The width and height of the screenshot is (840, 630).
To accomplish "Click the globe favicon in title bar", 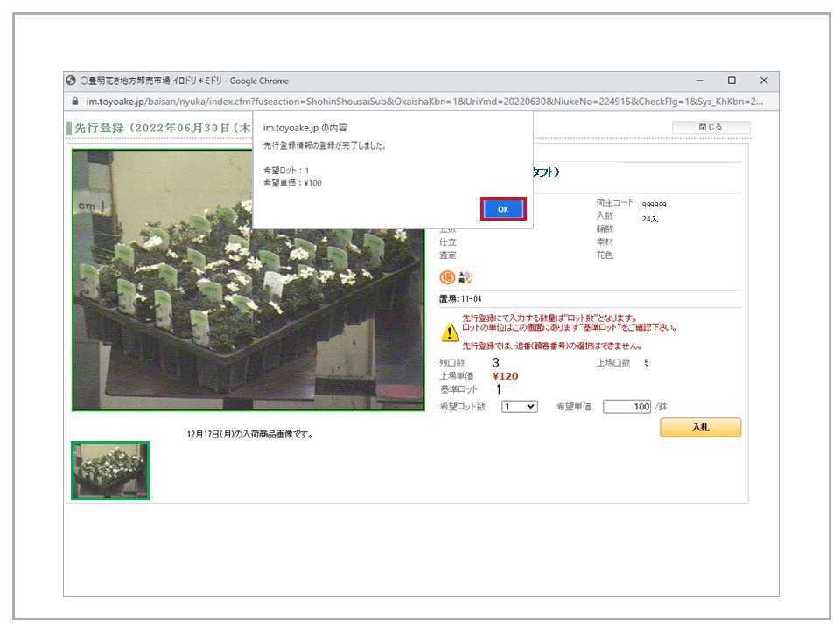I will [72, 80].
